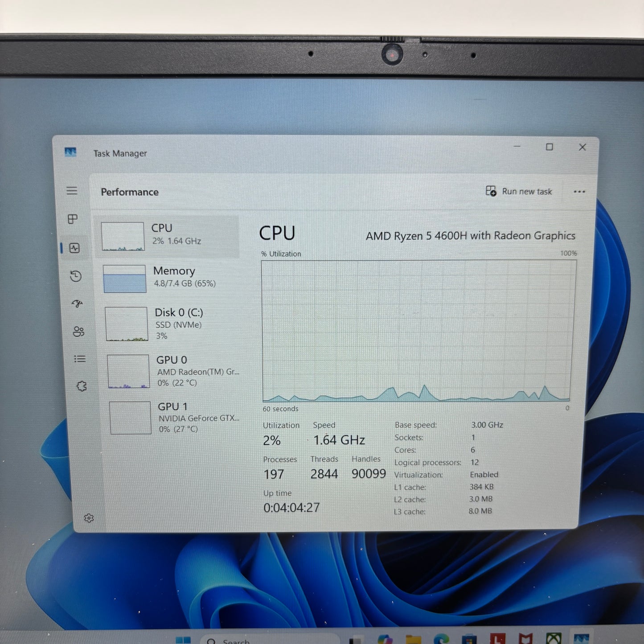Click the Processes count 197
644x644 pixels.
tap(274, 475)
